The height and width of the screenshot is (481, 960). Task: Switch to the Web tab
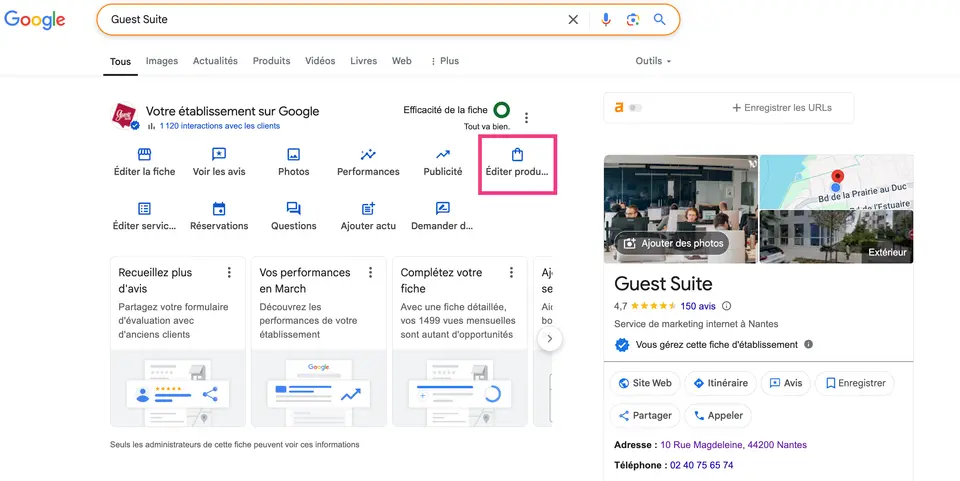[402, 61]
